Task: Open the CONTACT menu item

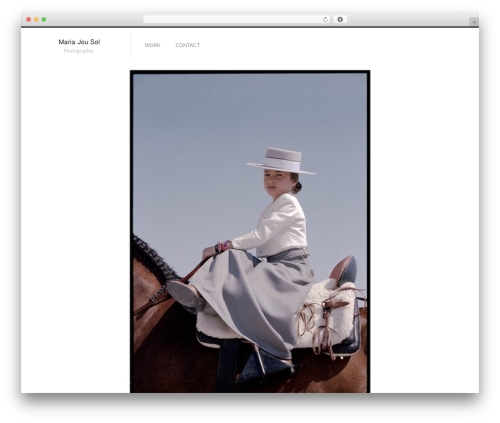Action: (188, 45)
